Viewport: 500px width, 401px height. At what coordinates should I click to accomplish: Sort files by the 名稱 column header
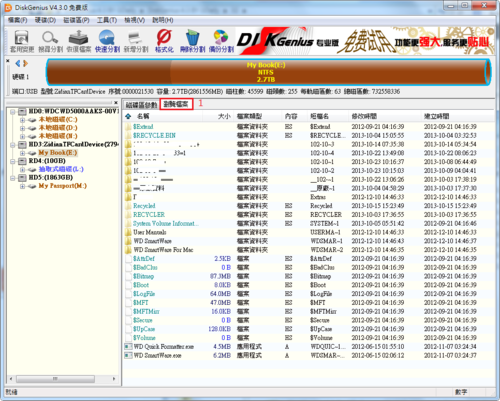143,116
